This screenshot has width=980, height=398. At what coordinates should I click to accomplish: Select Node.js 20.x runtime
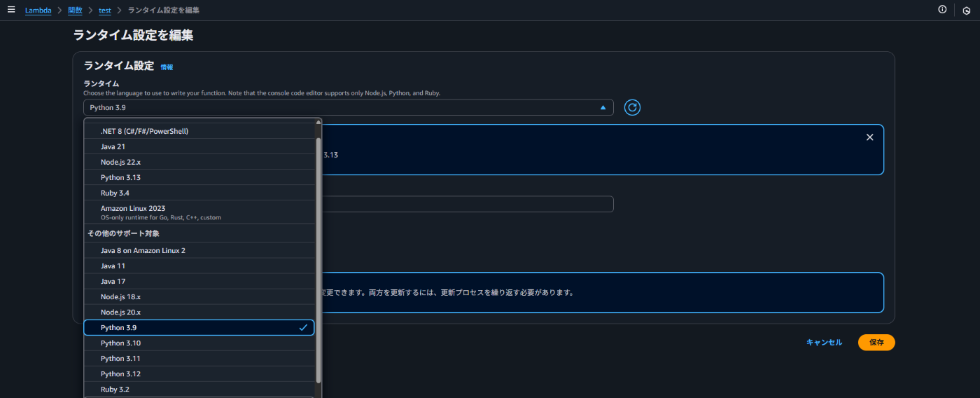tap(199, 312)
